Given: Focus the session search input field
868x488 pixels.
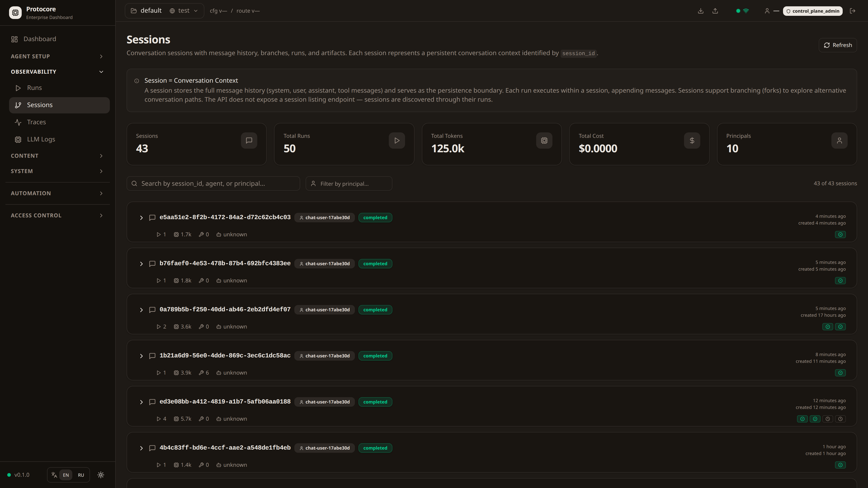Looking at the screenshot, I should tap(216, 183).
